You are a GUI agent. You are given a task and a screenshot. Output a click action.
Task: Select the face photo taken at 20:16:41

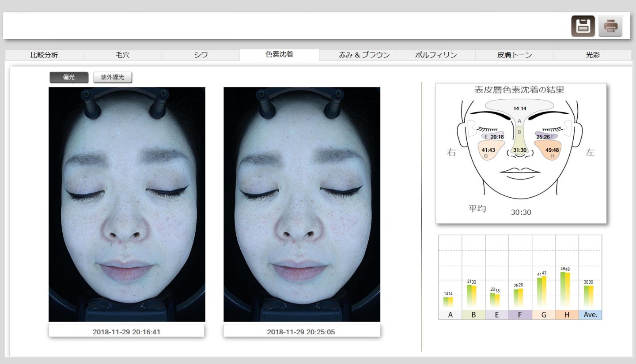point(127,204)
